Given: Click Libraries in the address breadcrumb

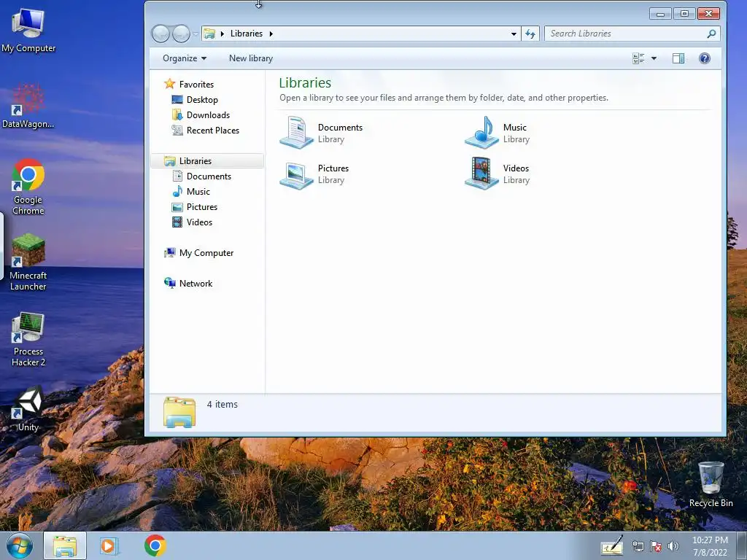Looking at the screenshot, I should [247, 34].
